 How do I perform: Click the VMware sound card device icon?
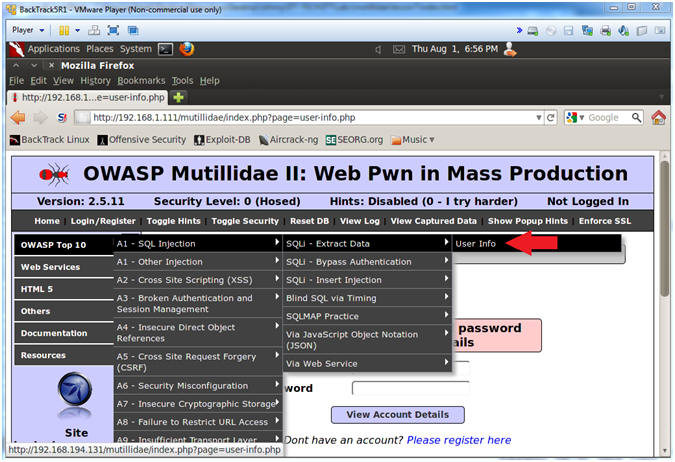coord(624,31)
